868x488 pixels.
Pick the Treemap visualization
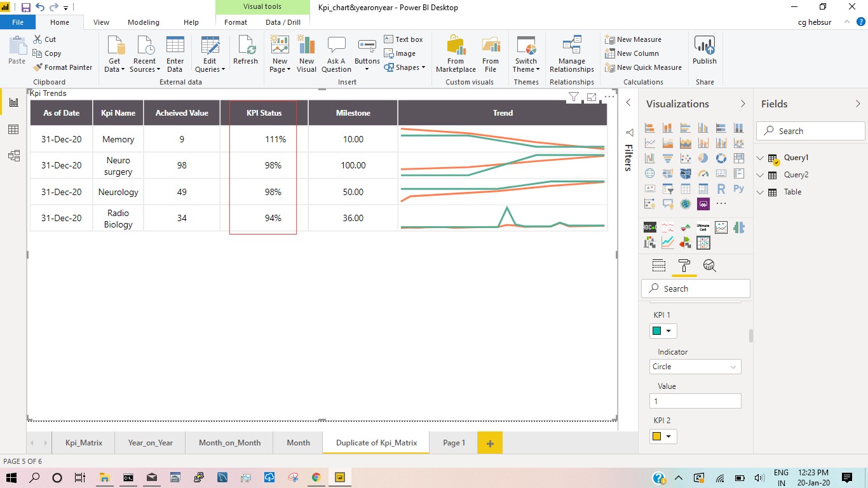click(x=739, y=158)
